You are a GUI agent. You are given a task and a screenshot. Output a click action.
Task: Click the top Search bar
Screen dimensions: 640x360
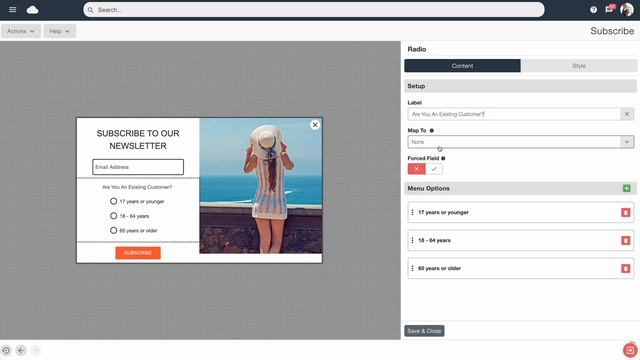pos(313,10)
